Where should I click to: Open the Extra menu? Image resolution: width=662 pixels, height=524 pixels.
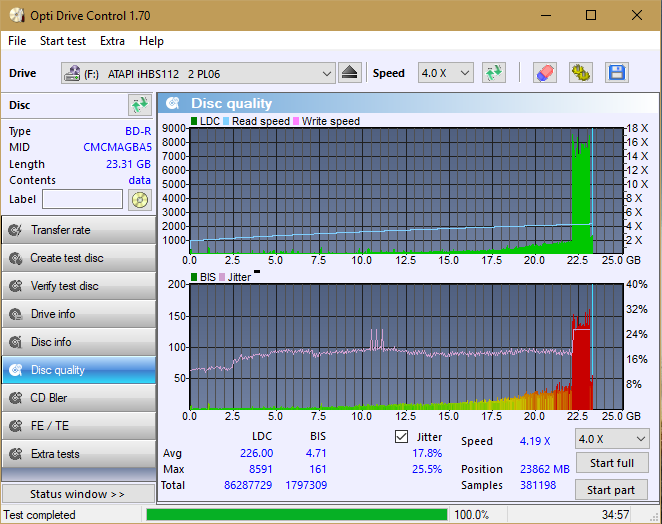click(x=112, y=41)
